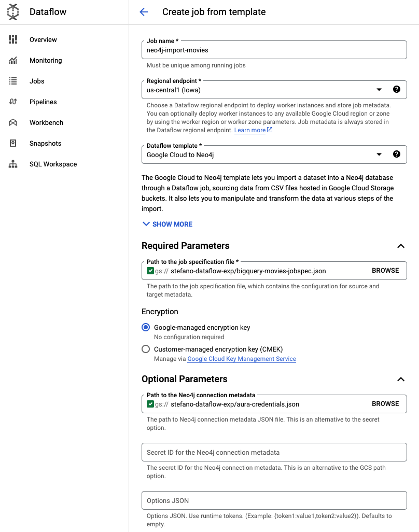Click the help icon beside Regional endpoint
The image size is (419, 532).
click(397, 89)
